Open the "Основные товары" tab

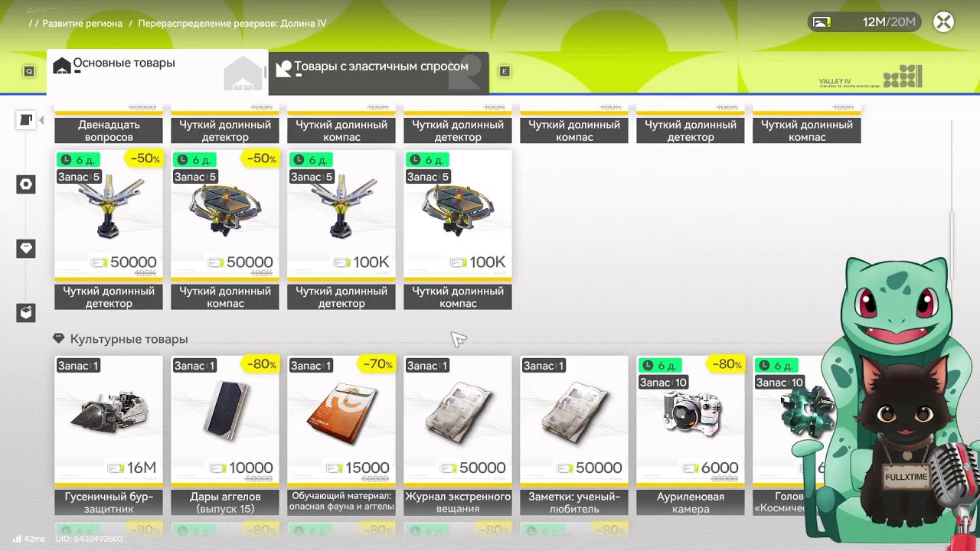pyautogui.click(x=158, y=71)
